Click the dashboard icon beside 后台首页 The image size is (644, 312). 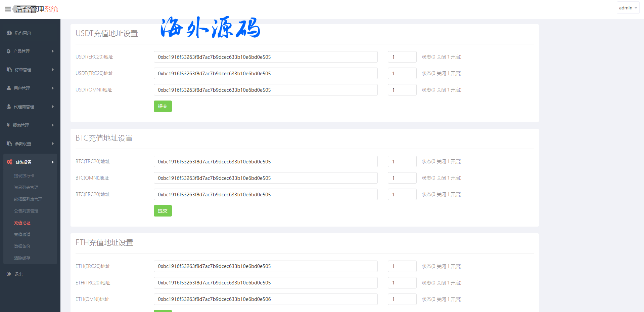coord(9,33)
